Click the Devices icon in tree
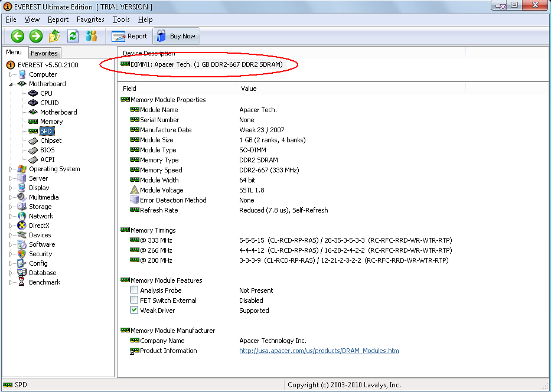Viewport: 551px width, 392px height. (22, 235)
